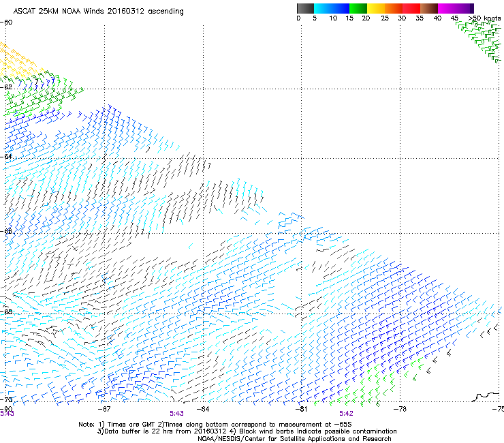Click the '-84' longitude label
504x443 pixels.
pyautogui.click(x=203, y=409)
